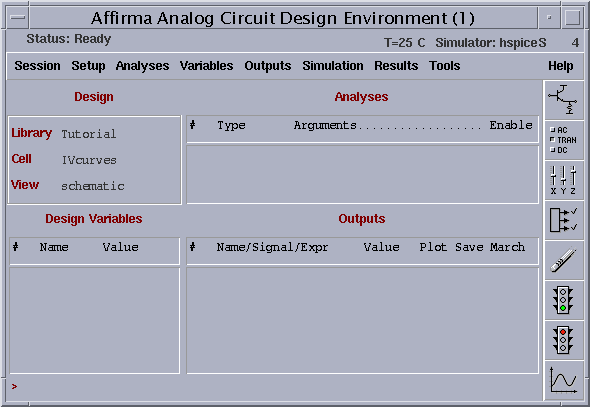Open the Simulation menu
The image size is (590, 407).
pyautogui.click(x=333, y=66)
